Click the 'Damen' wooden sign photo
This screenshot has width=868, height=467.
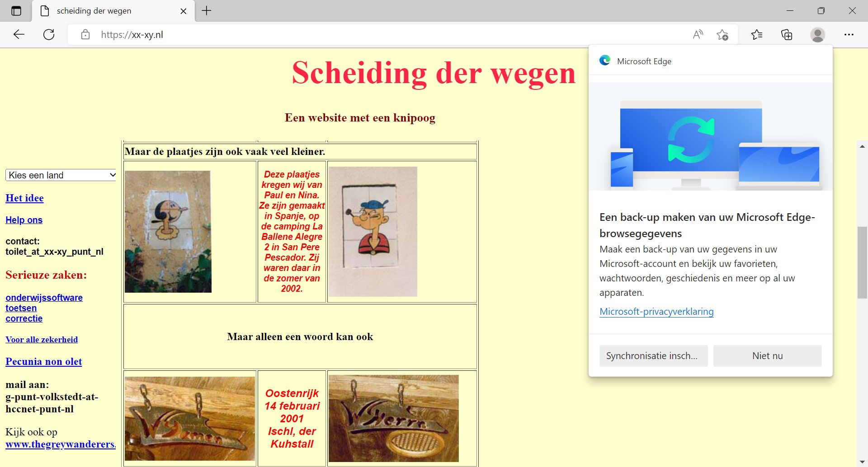pos(190,419)
